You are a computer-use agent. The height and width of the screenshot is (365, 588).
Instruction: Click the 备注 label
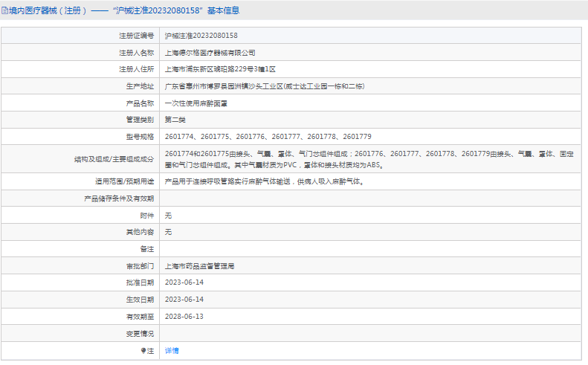147,249
